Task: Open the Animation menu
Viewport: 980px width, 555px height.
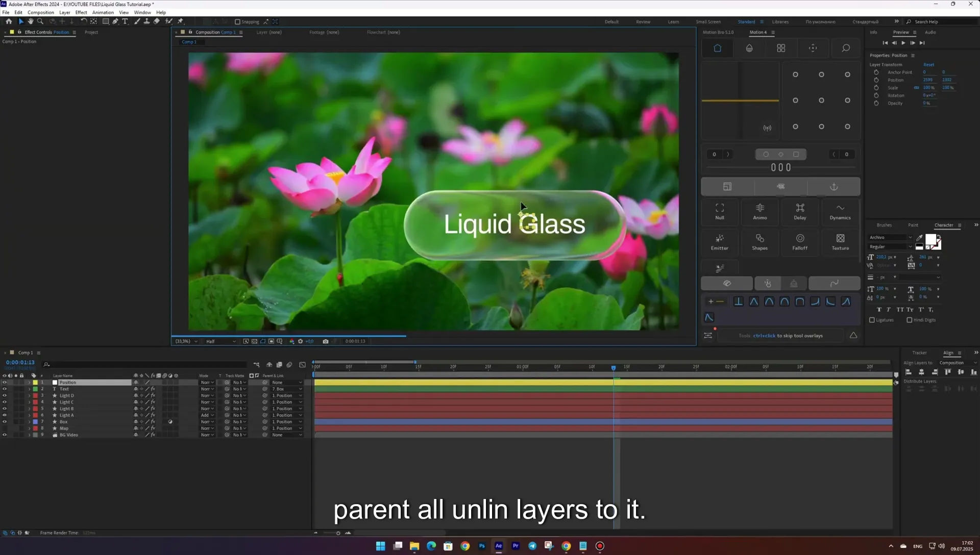Action: [103, 12]
